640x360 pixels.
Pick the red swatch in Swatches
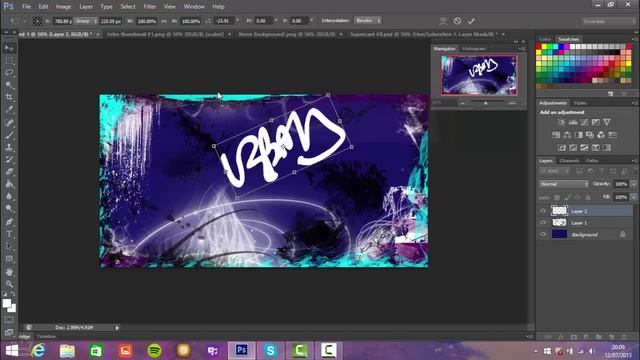click(x=539, y=47)
